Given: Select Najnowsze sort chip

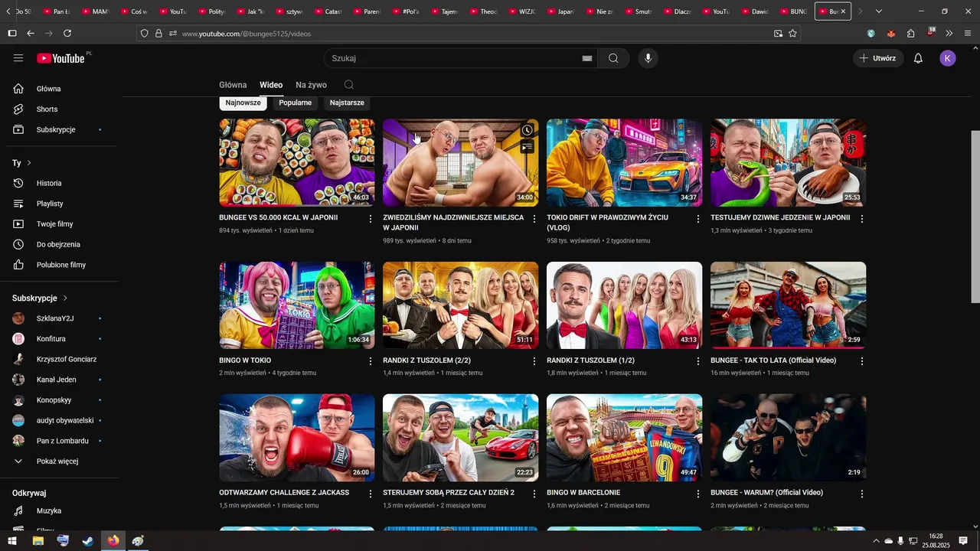Looking at the screenshot, I should [x=243, y=103].
